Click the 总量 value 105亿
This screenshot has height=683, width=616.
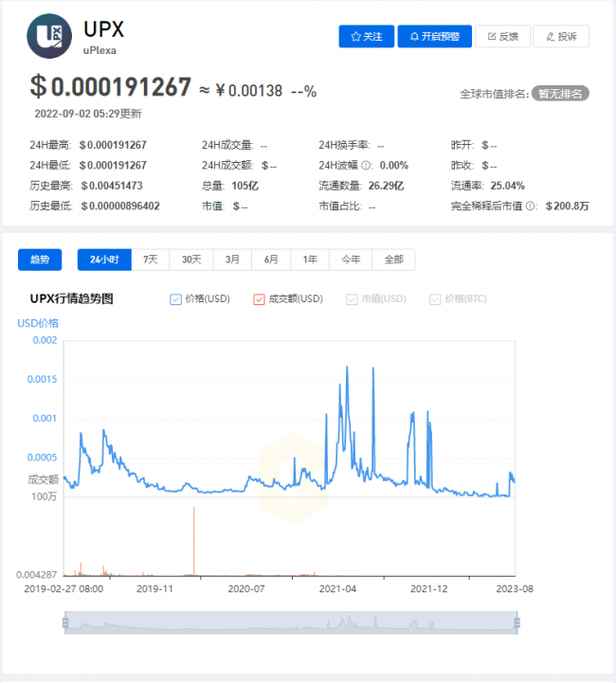(x=245, y=186)
